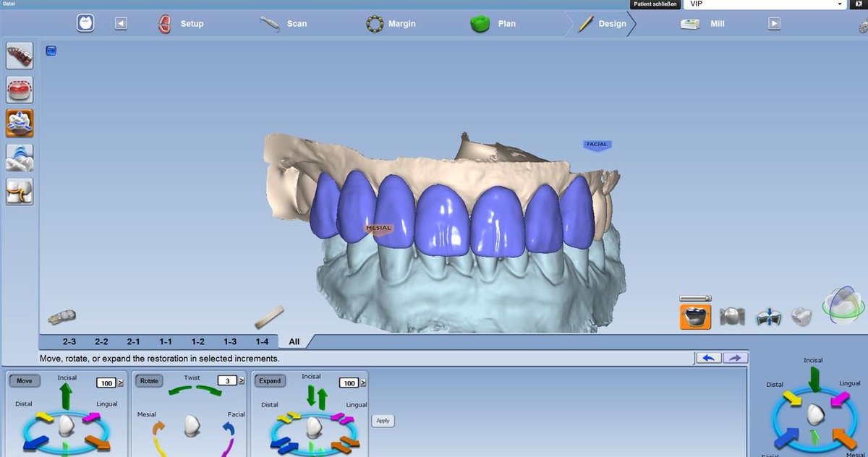This screenshot has width=868, height=457.
Task: Click the undo arrow button
Action: [709, 358]
